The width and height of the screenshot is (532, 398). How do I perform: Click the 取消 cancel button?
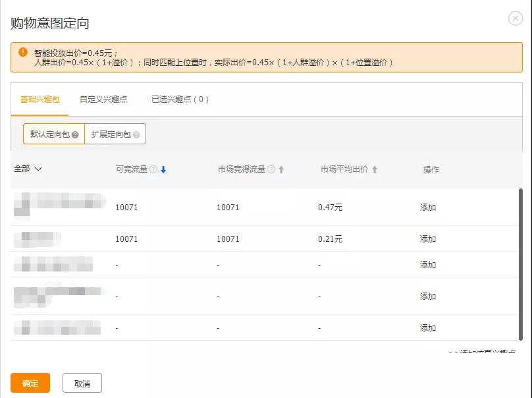[x=82, y=383]
